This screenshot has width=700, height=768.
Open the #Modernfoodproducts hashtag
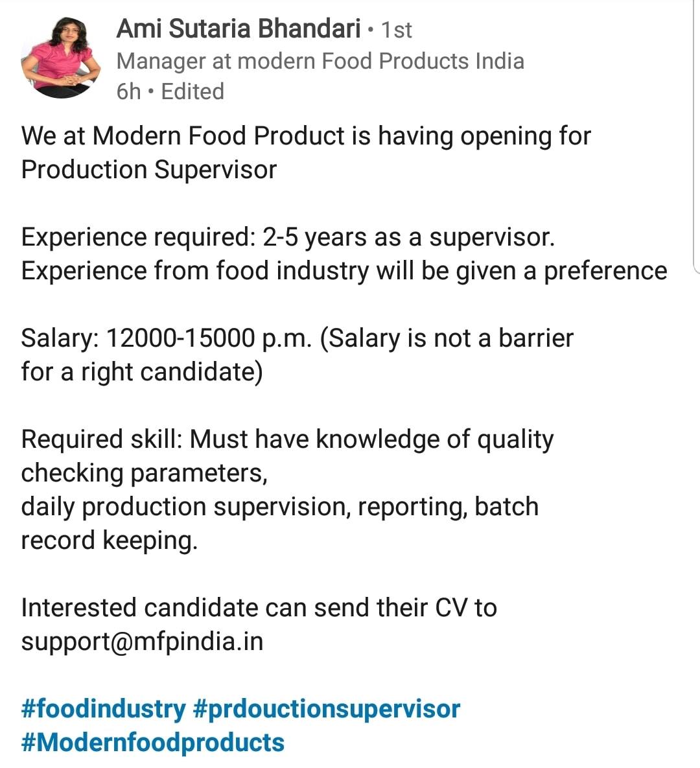(153, 743)
